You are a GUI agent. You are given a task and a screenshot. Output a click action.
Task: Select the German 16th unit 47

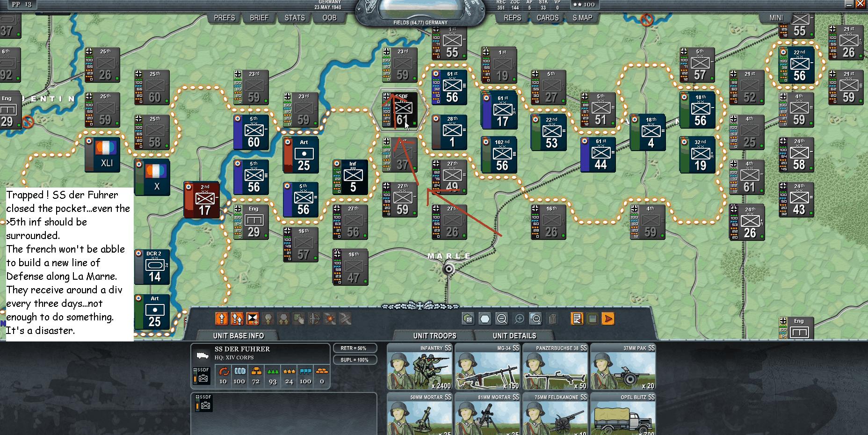[350, 267]
